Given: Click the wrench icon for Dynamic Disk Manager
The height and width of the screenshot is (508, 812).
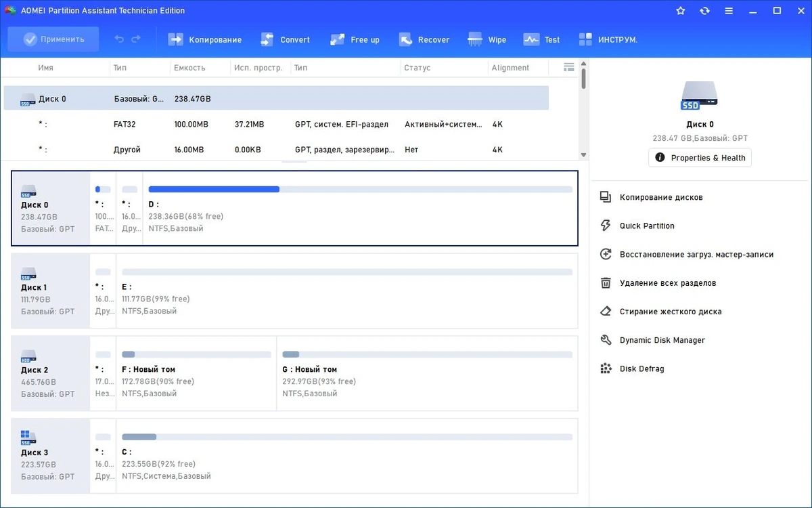Looking at the screenshot, I should tap(606, 340).
